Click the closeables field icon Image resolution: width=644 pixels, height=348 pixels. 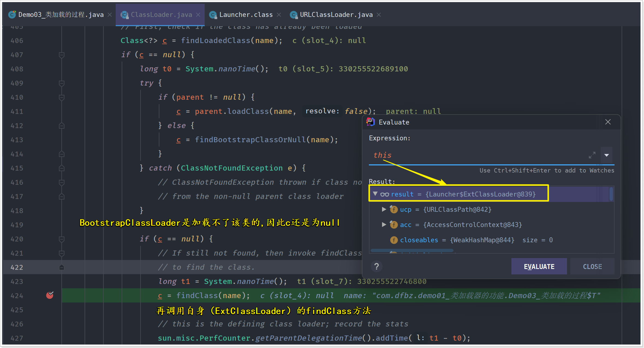tap(393, 240)
